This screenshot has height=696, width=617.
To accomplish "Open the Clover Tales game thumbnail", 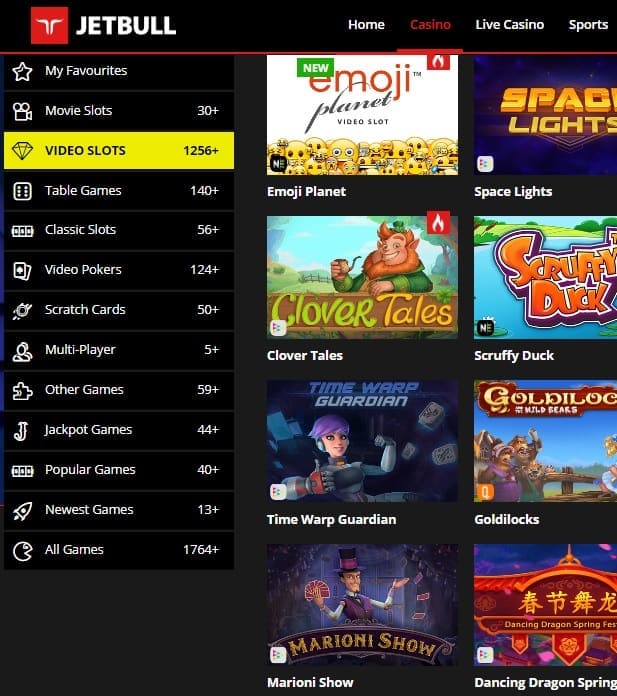I will 362,277.
